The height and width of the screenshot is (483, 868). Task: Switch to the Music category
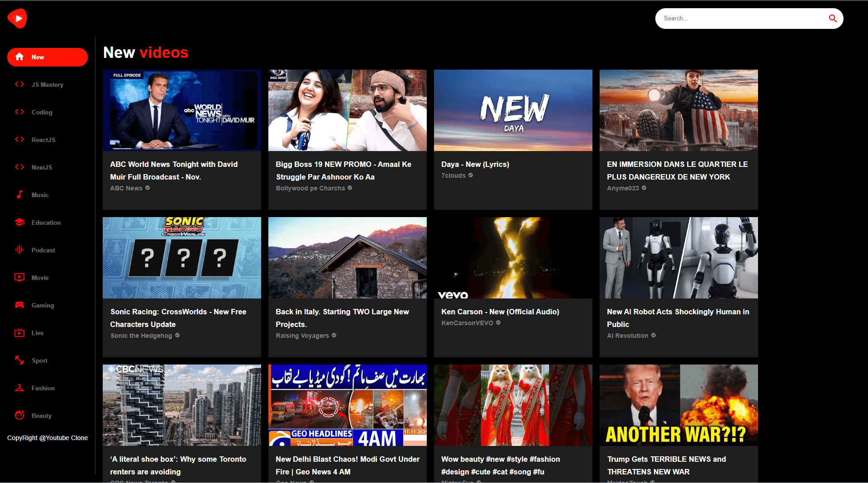(x=48, y=195)
